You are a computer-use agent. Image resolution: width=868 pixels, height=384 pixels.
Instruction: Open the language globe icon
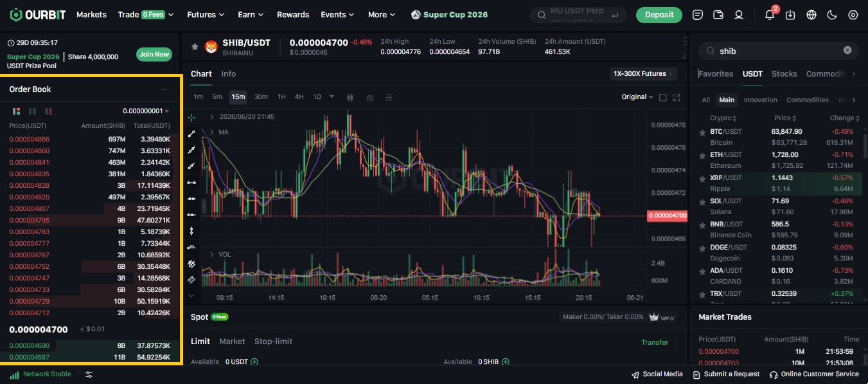click(x=811, y=14)
